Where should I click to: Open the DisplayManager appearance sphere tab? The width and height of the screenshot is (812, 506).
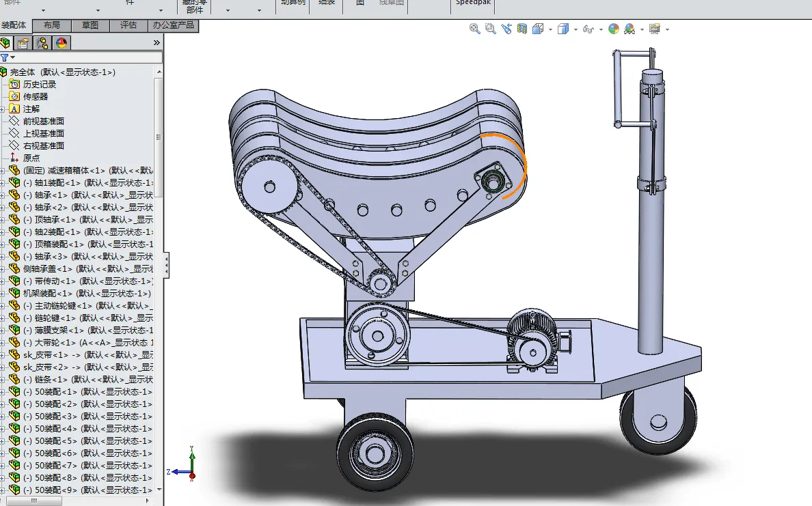62,43
